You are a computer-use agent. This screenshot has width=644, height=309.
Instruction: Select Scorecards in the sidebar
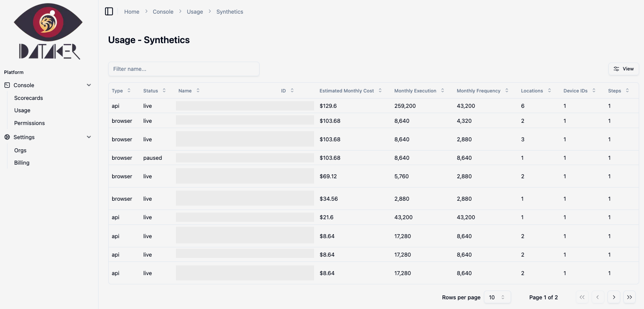coord(28,98)
